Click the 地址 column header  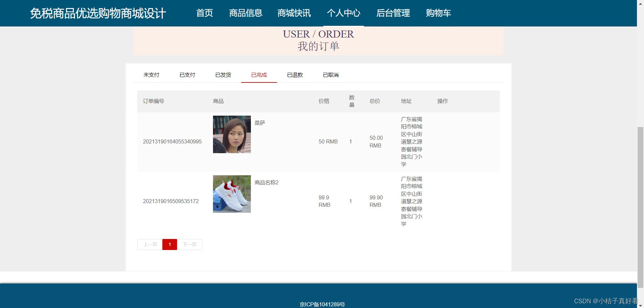point(406,101)
